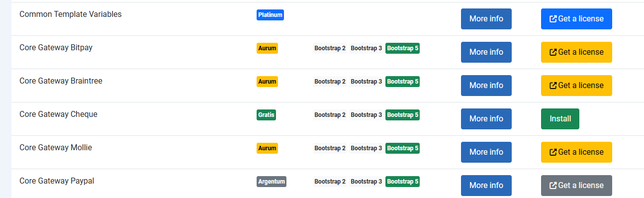Get a license for Common Template Variables

point(576,19)
